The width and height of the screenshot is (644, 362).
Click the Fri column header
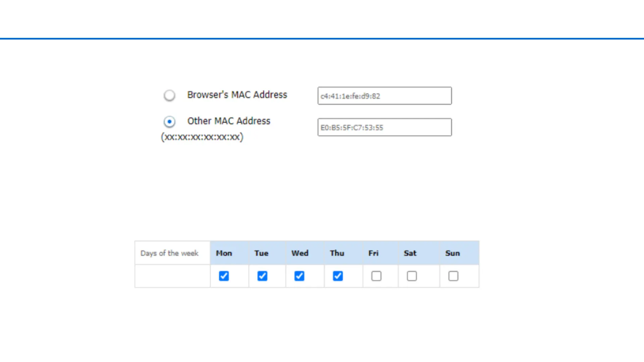pyautogui.click(x=373, y=253)
